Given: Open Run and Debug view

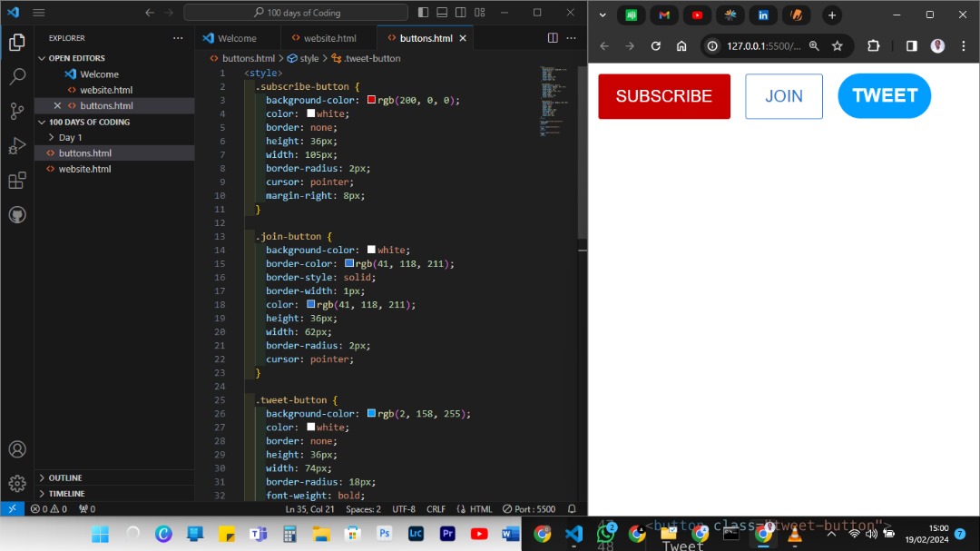Looking at the screenshot, I should coord(17,146).
